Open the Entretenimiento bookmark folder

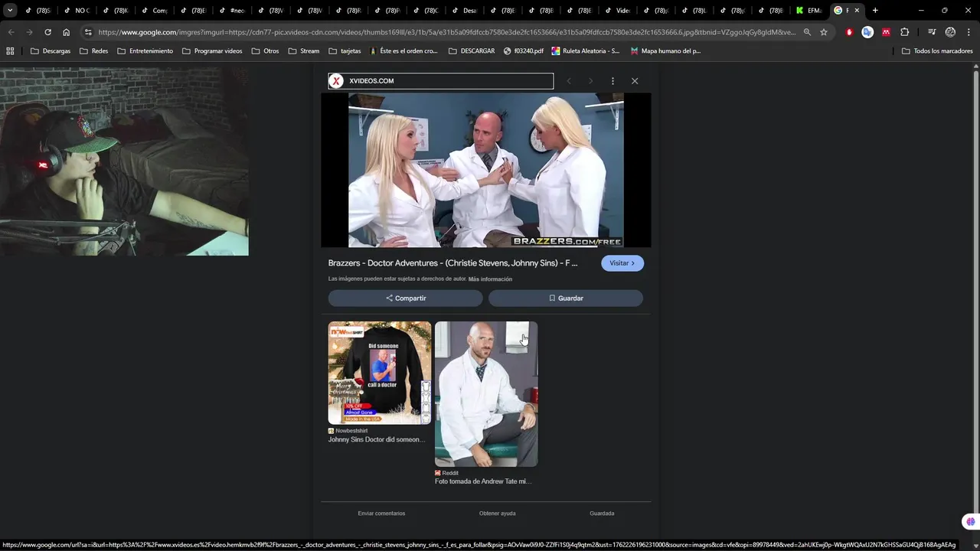(x=145, y=51)
